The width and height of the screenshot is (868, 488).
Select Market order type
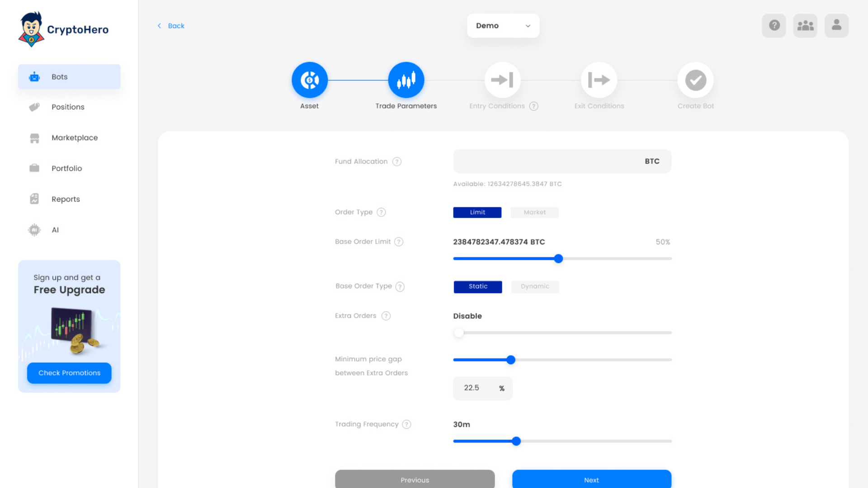click(x=534, y=212)
